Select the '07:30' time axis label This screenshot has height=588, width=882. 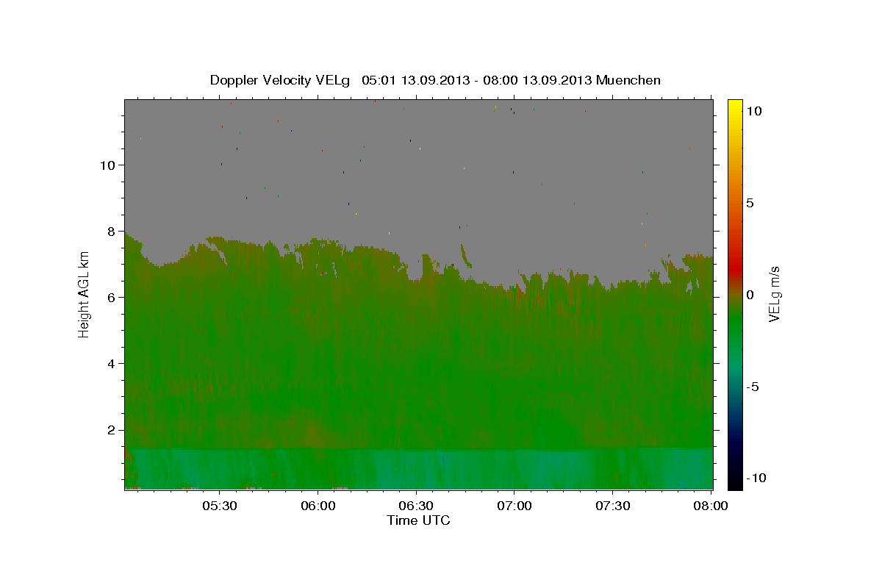tap(612, 506)
